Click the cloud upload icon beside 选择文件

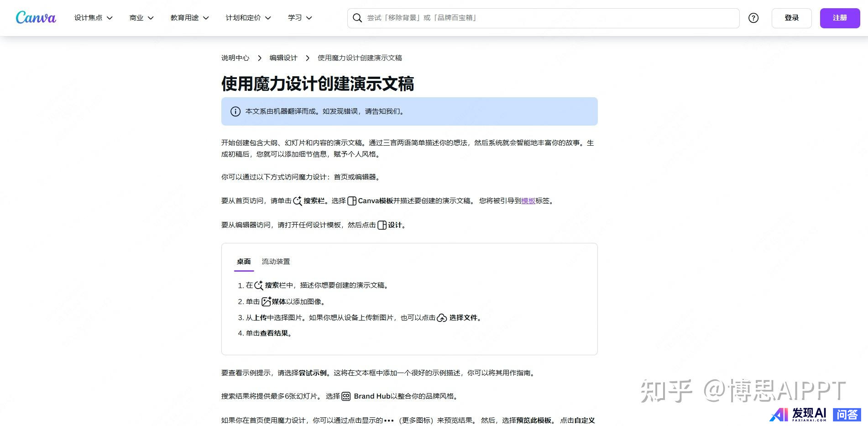coord(442,318)
